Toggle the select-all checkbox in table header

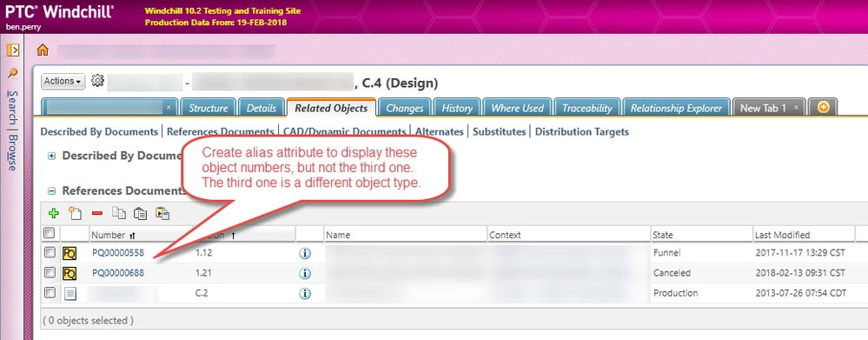(x=49, y=233)
